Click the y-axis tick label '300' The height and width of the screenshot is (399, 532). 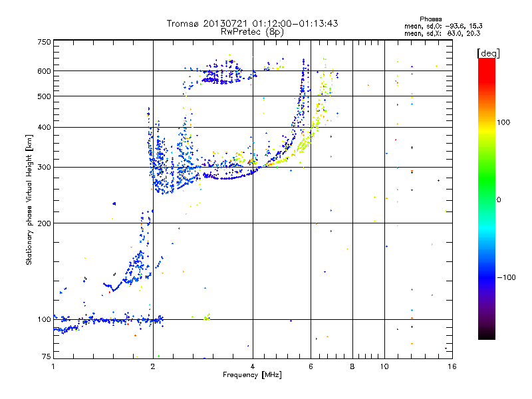pos(44,168)
